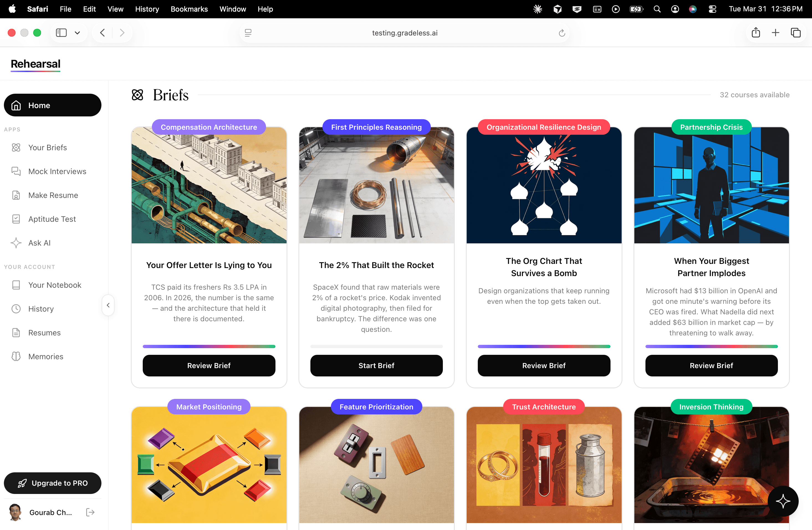Click Upgrade to PRO button
Image resolution: width=812 pixels, height=530 pixels.
point(53,483)
